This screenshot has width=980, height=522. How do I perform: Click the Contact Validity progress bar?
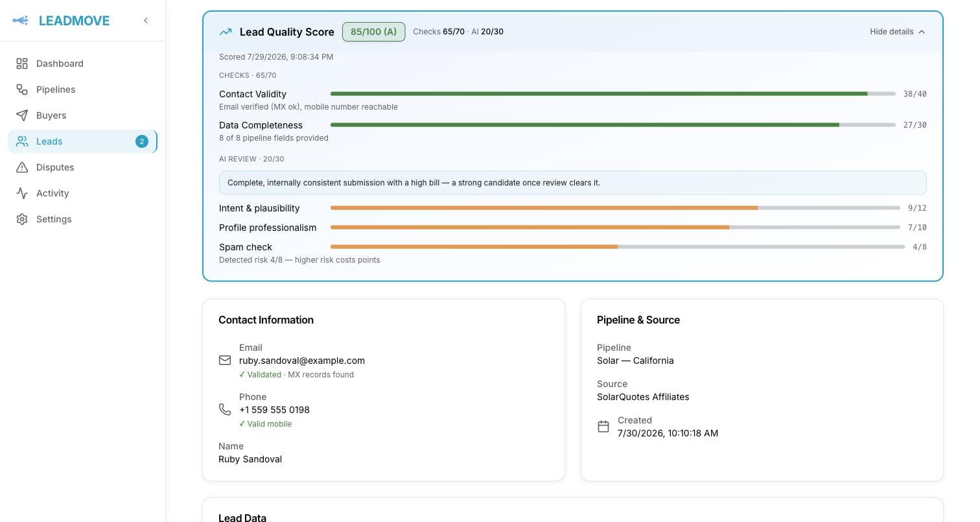tap(612, 94)
